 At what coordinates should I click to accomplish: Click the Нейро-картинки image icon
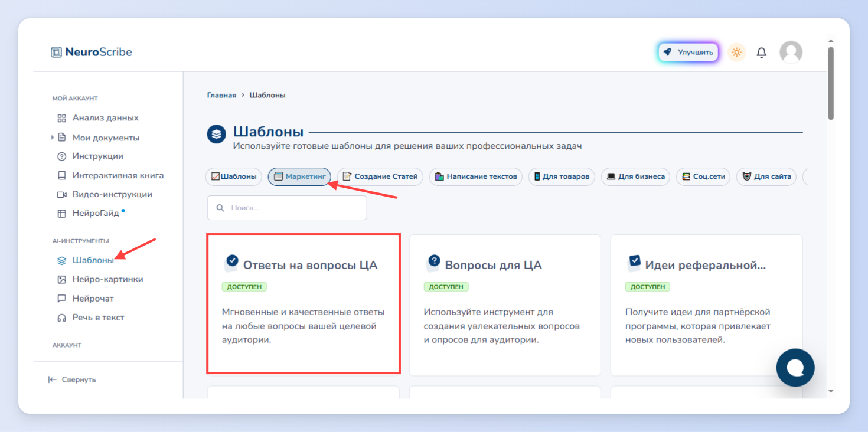coord(61,279)
